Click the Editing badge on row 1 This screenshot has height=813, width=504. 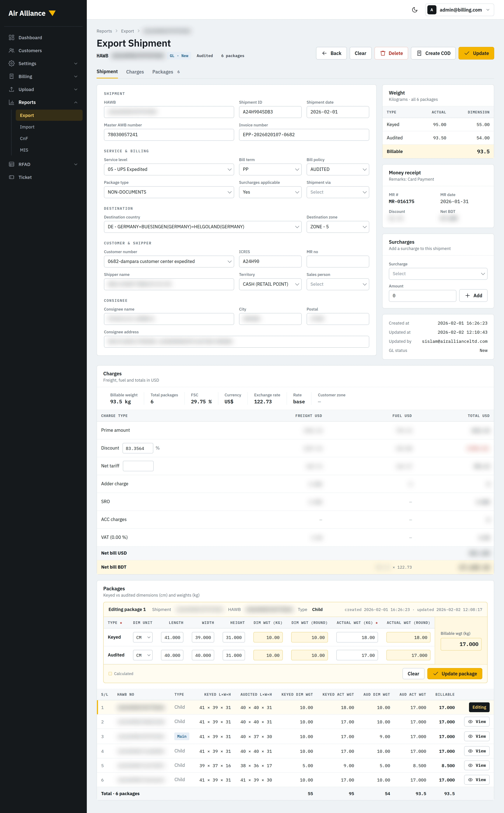coord(479,707)
